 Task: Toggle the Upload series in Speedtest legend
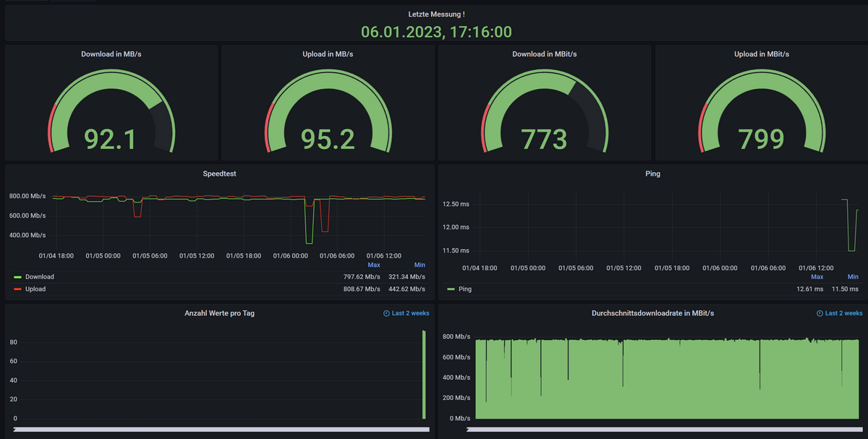pos(35,289)
